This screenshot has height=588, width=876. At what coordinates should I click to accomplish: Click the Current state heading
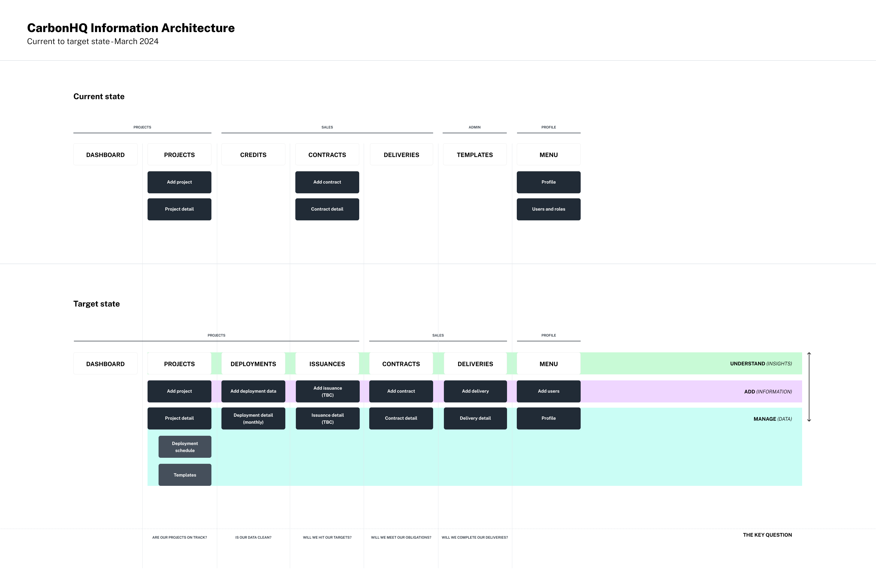[99, 97]
